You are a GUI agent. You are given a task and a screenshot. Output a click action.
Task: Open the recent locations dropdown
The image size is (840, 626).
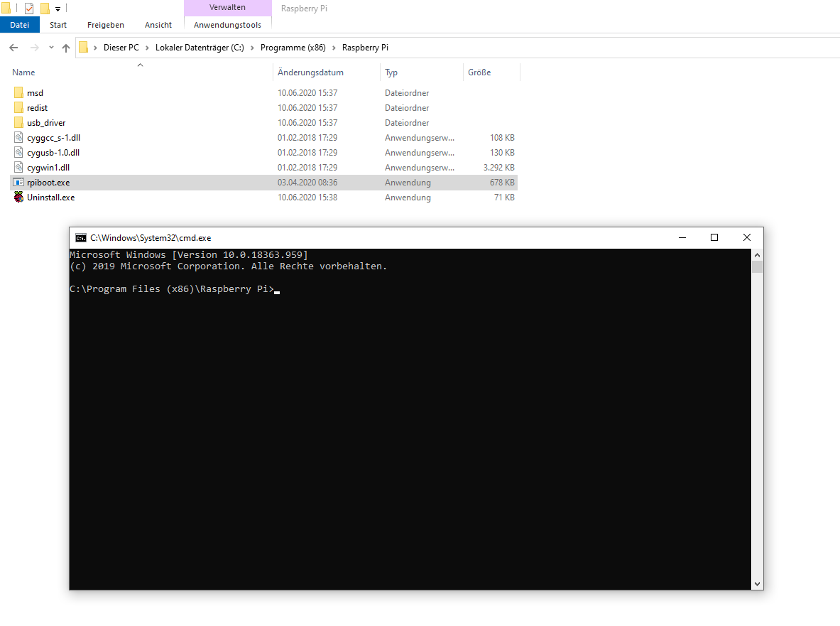point(51,48)
